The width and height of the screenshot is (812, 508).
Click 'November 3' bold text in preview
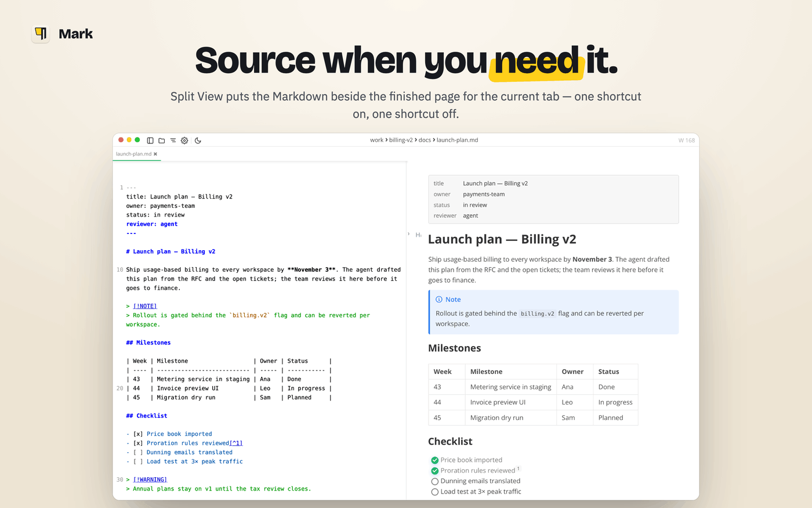(592, 260)
